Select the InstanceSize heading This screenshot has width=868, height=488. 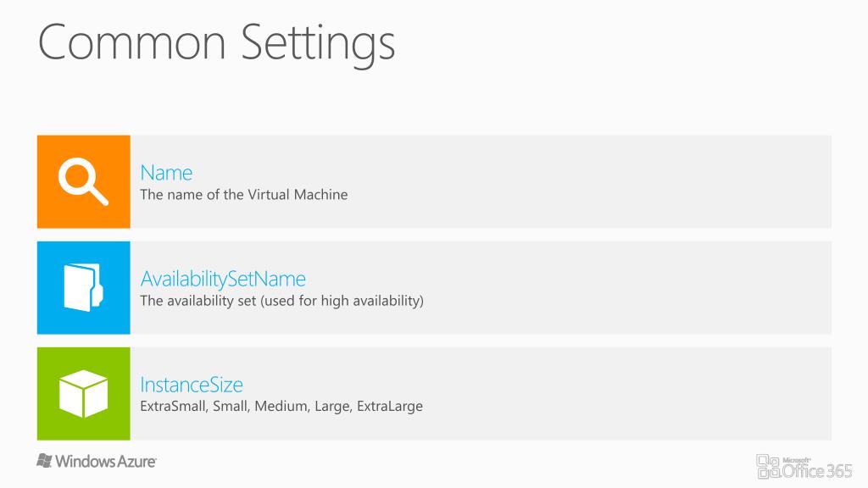tap(192, 385)
